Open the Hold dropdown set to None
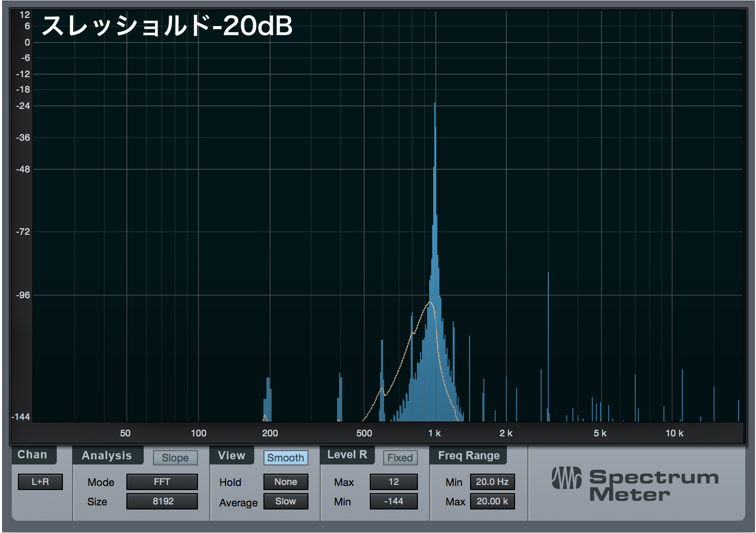Image resolution: width=756 pixels, height=533 pixels. point(286,482)
